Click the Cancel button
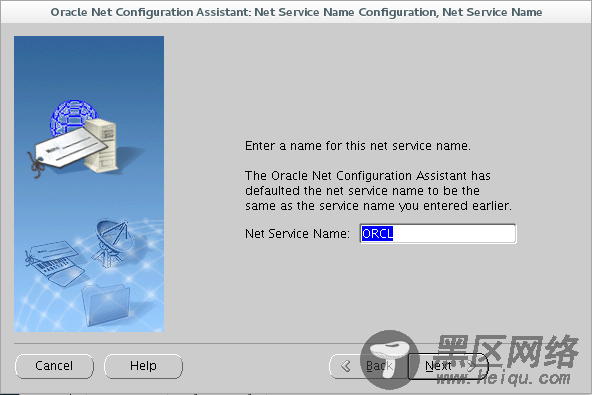 click(54, 366)
